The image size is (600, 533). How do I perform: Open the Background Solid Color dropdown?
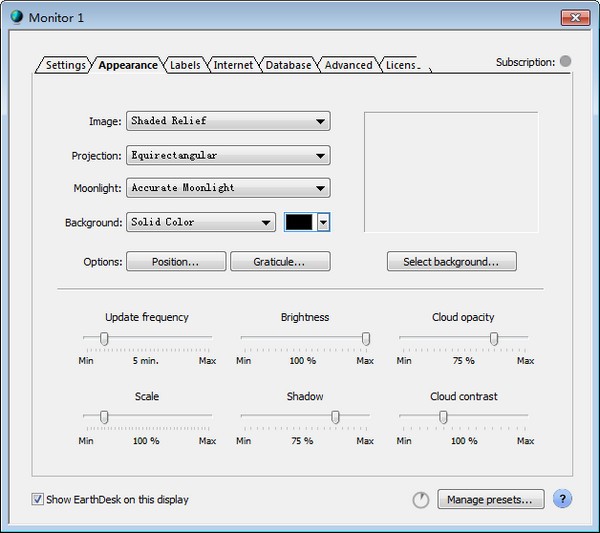(200, 222)
